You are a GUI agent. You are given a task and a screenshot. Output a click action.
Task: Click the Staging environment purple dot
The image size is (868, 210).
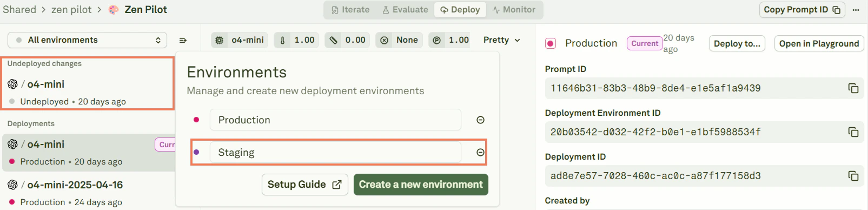[196, 153]
